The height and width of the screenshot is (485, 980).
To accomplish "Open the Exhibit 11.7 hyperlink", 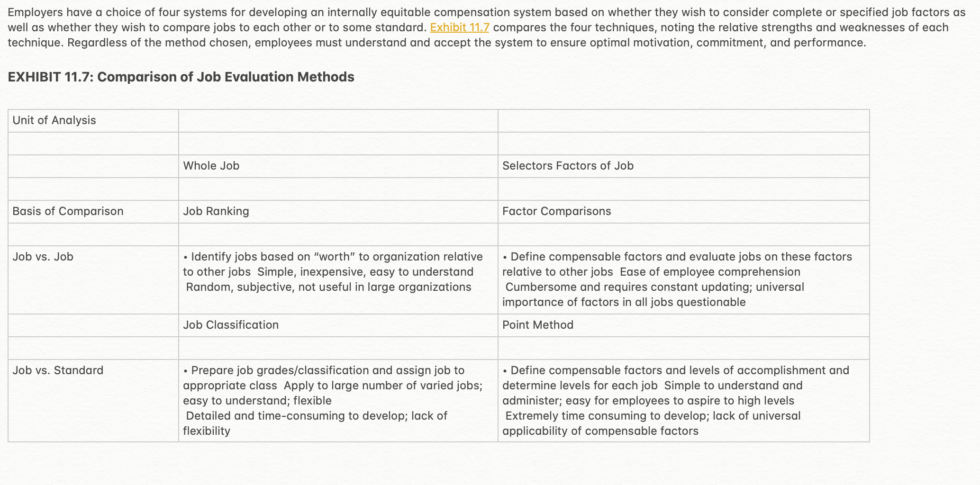I will pos(459,27).
